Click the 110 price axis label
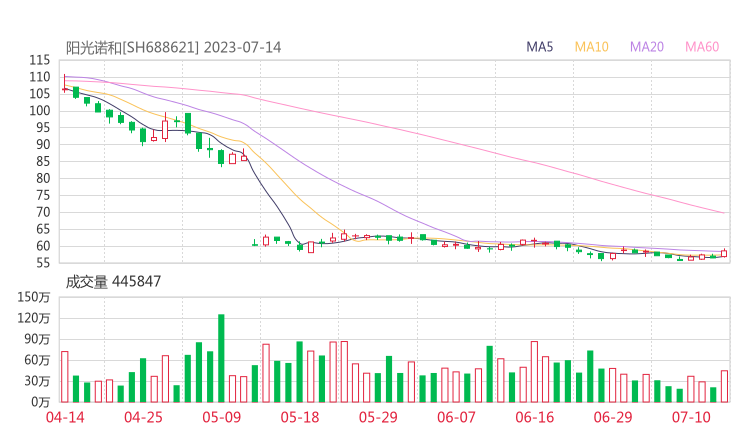The image size is (740, 440). click(39, 77)
